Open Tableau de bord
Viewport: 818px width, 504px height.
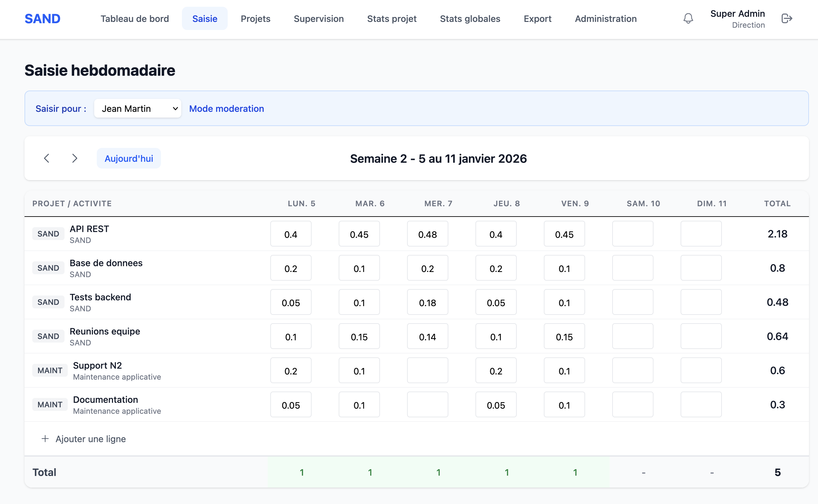[x=135, y=19]
